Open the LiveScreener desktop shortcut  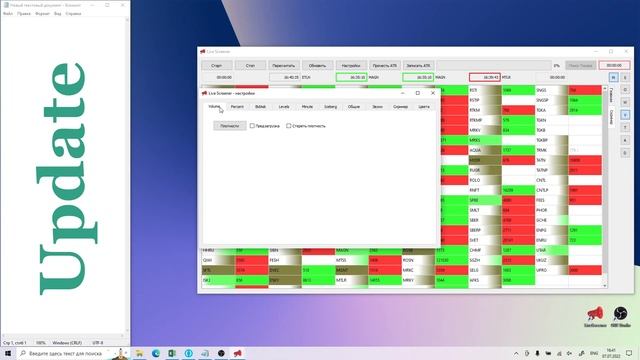click(x=595, y=317)
